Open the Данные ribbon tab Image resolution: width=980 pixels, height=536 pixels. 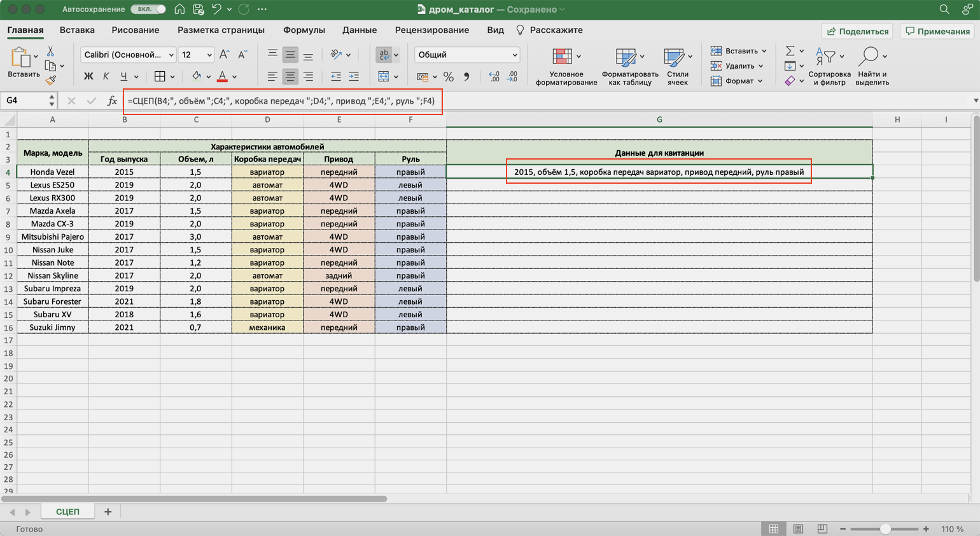point(359,30)
